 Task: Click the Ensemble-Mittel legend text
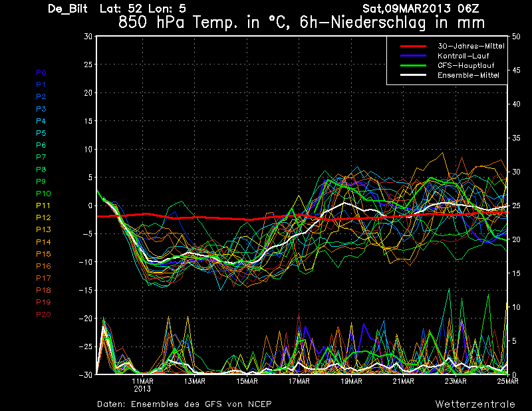click(x=468, y=75)
